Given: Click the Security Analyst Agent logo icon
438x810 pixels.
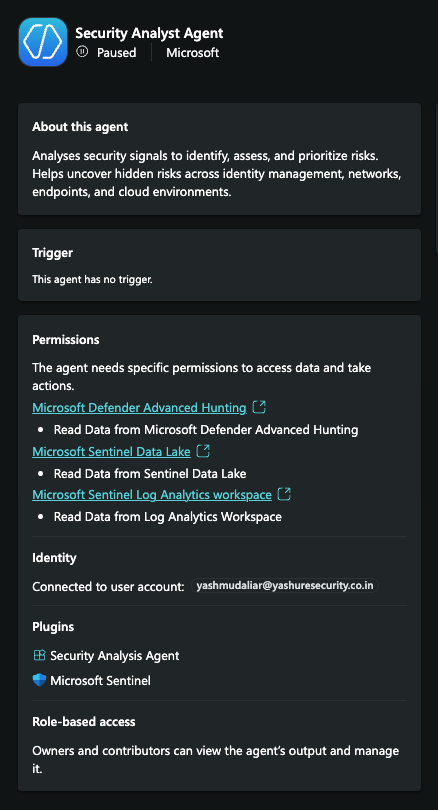Looking at the screenshot, I should point(43,42).
